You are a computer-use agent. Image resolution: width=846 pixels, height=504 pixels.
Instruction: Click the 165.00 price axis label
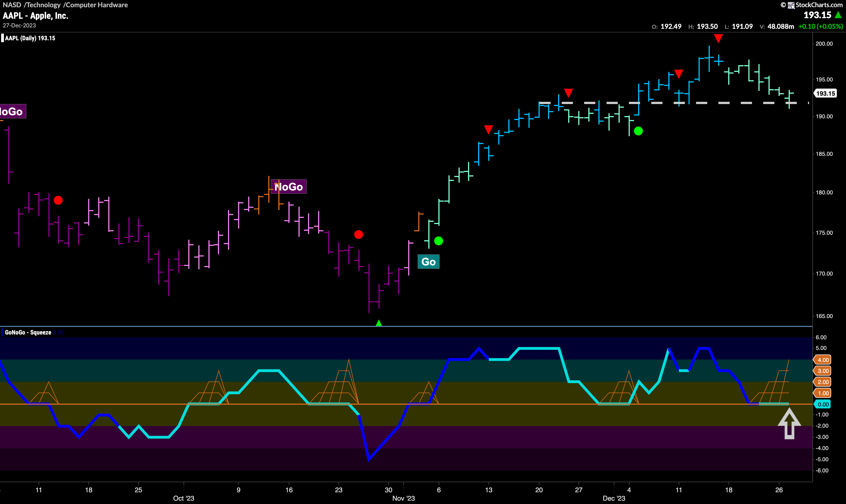coord(824,316)
